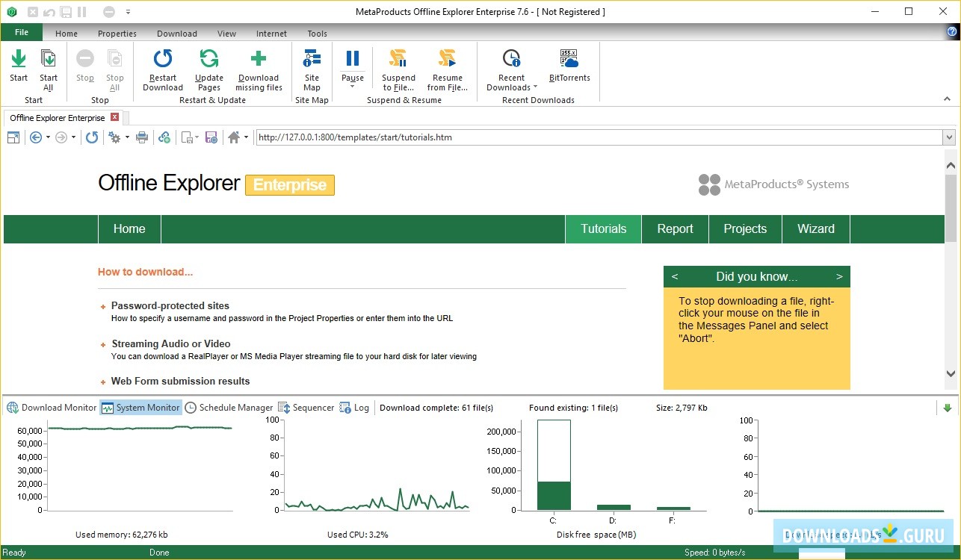
Task: Switch to the Tools ribbon tab
Action: click(x=317, y=34)
